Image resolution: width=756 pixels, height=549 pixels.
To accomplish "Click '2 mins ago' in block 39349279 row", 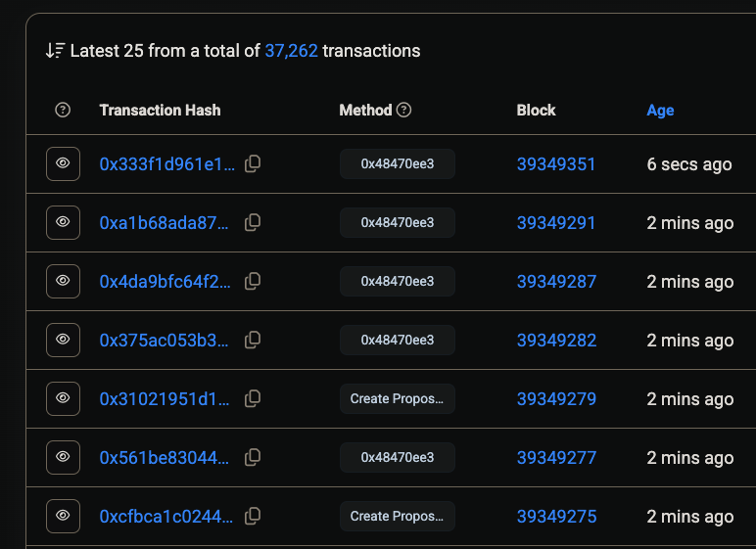I will click(690, 399).
